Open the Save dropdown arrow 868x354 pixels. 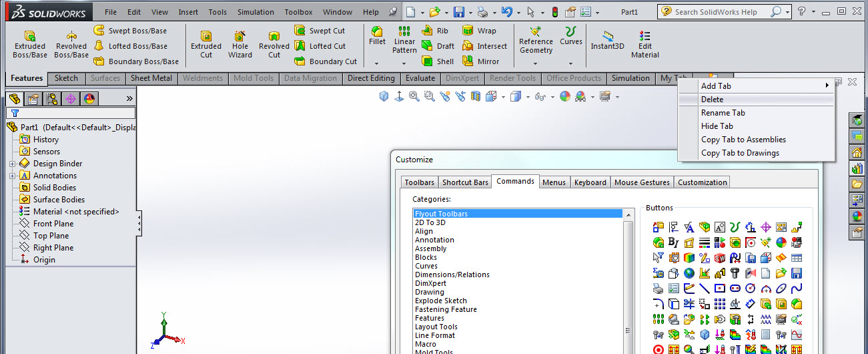click(470, 12)
